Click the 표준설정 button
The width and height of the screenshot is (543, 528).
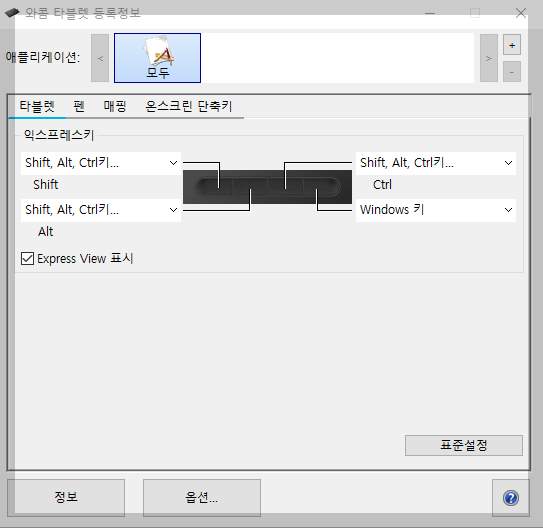tap(464, 445)
